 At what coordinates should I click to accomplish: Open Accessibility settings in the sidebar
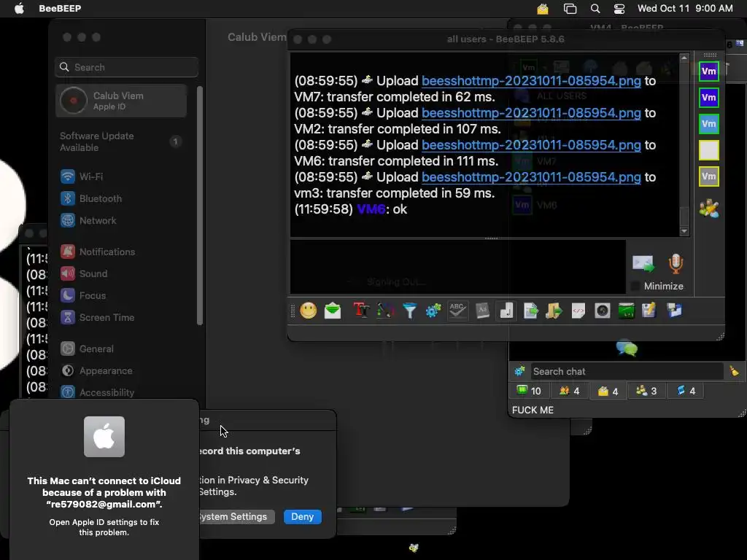click(121, 393)
